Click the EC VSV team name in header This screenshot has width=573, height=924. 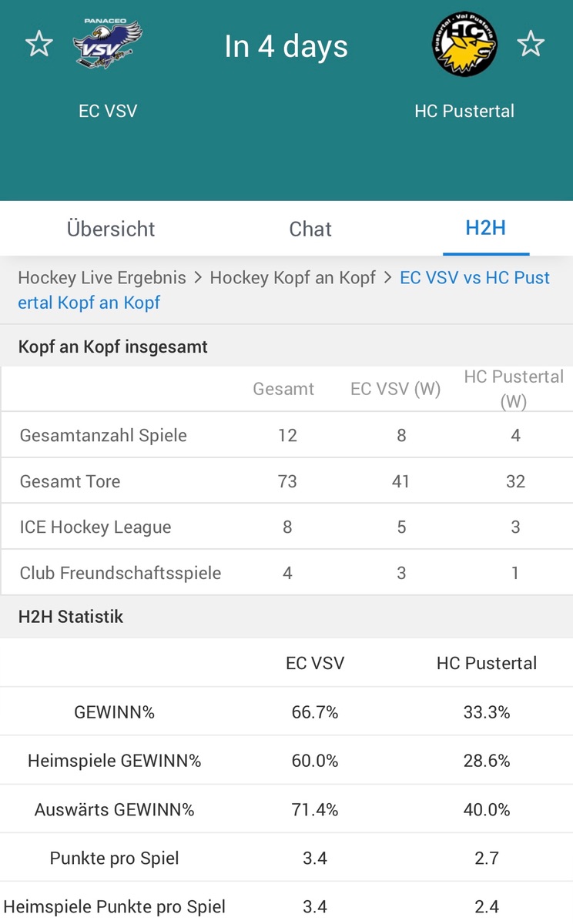[108, 111]
